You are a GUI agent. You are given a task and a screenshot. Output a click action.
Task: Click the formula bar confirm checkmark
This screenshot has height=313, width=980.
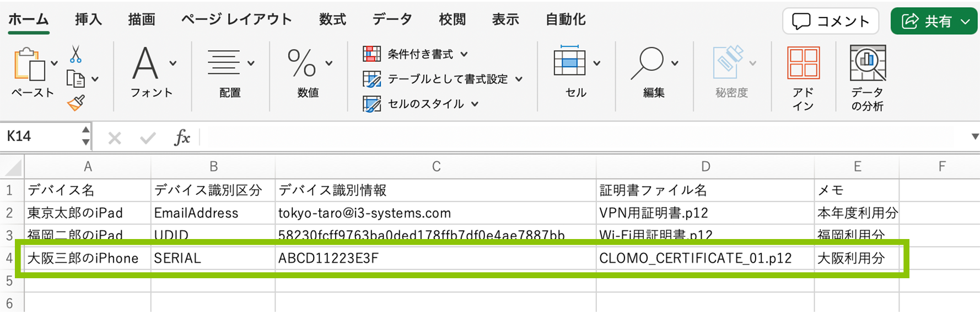coord(148,138)
